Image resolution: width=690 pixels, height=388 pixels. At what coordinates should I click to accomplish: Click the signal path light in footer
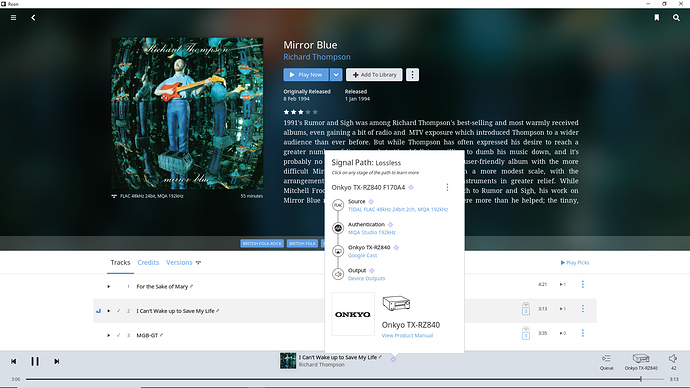[x=393, y=359]
